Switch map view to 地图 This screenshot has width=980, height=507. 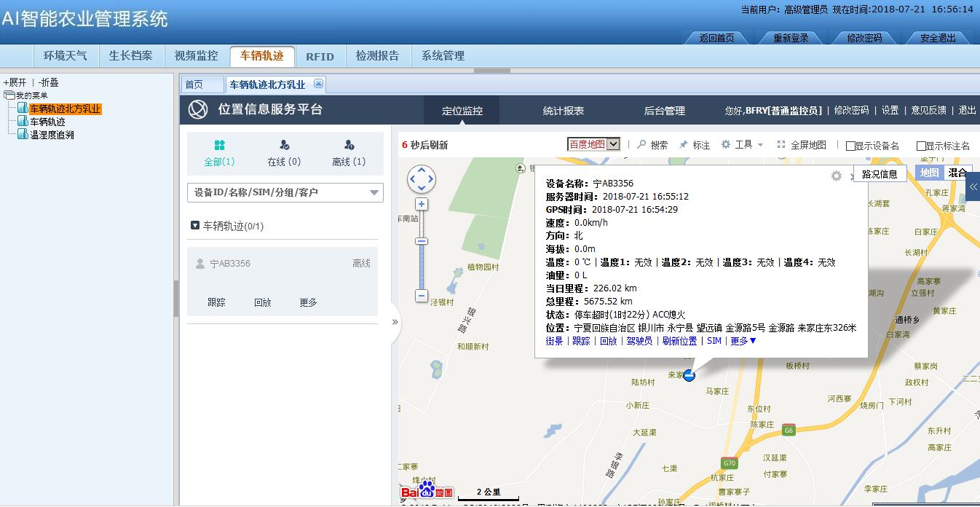(x=929, y=173)
